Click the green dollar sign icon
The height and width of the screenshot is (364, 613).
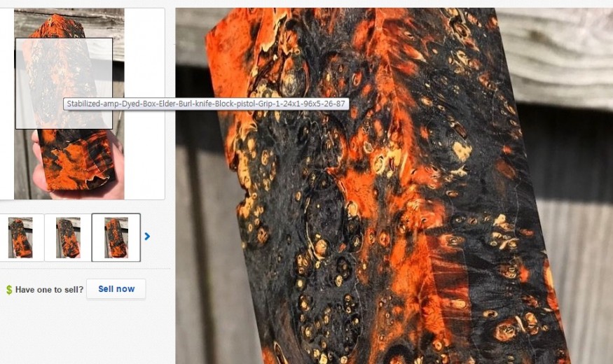click(9, 290)
